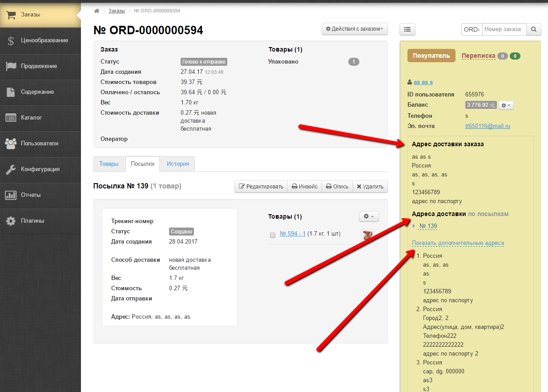Click the search magnifier button

coord(533,29)
